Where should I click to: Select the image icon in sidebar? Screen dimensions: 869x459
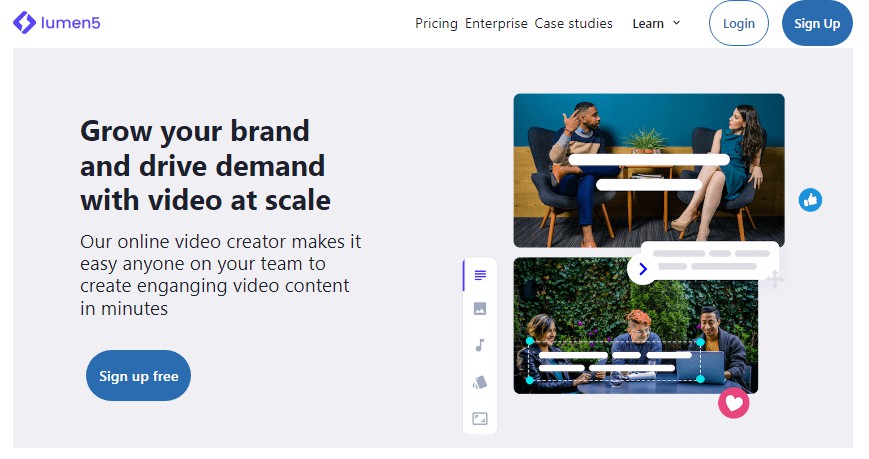pyautogui.click(x=480, y=309)
